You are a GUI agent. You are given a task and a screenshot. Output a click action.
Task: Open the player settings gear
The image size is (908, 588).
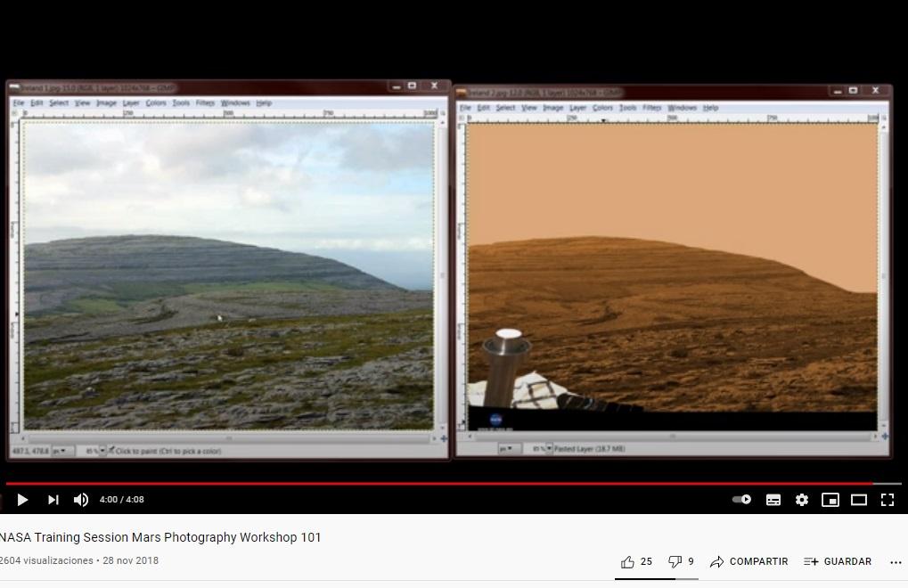click(802, 500)
